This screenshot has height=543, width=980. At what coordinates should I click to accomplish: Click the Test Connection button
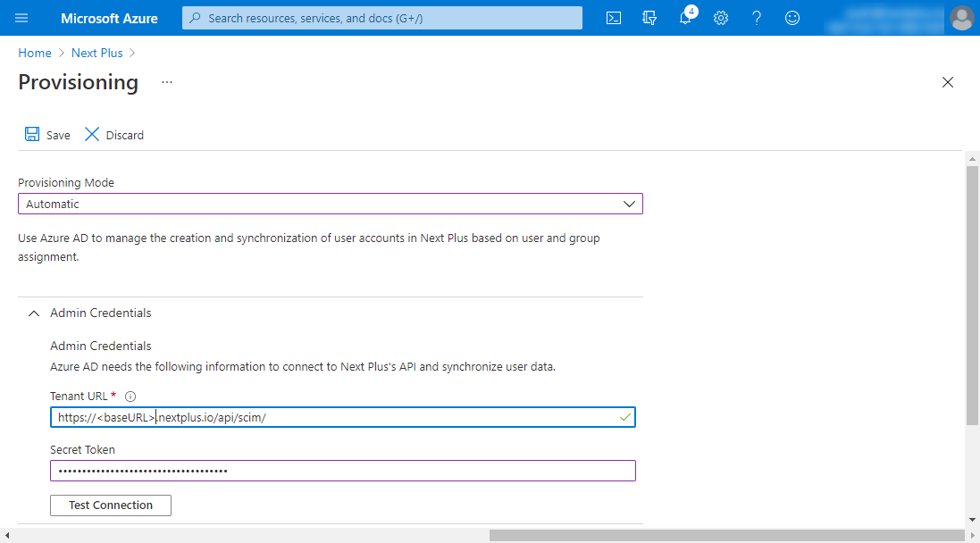111,505
